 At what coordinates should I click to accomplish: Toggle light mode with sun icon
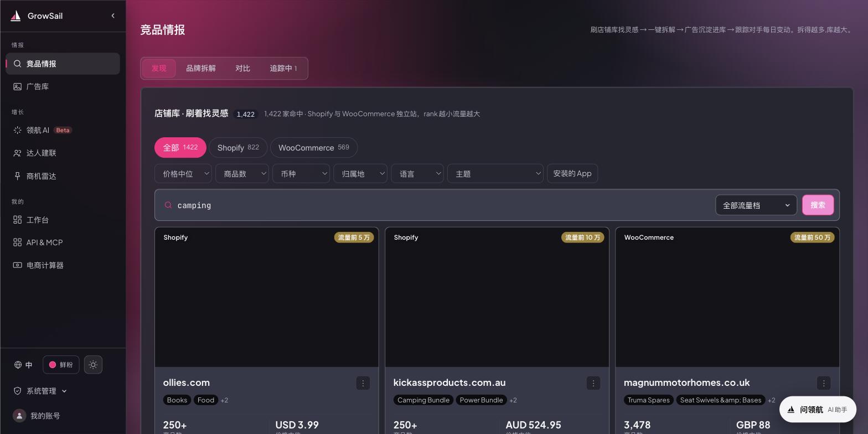click(x=93, y=365)
